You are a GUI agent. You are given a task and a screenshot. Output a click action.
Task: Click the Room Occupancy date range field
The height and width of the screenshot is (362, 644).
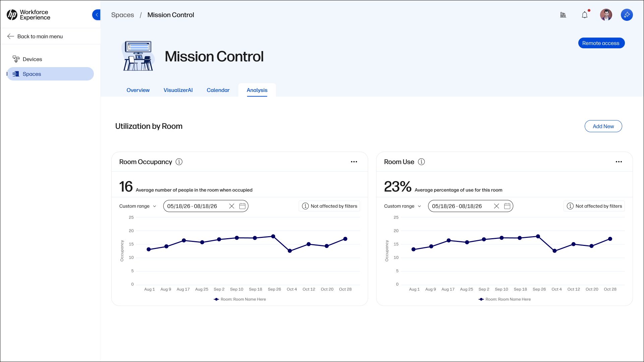[x=206, y=206]
